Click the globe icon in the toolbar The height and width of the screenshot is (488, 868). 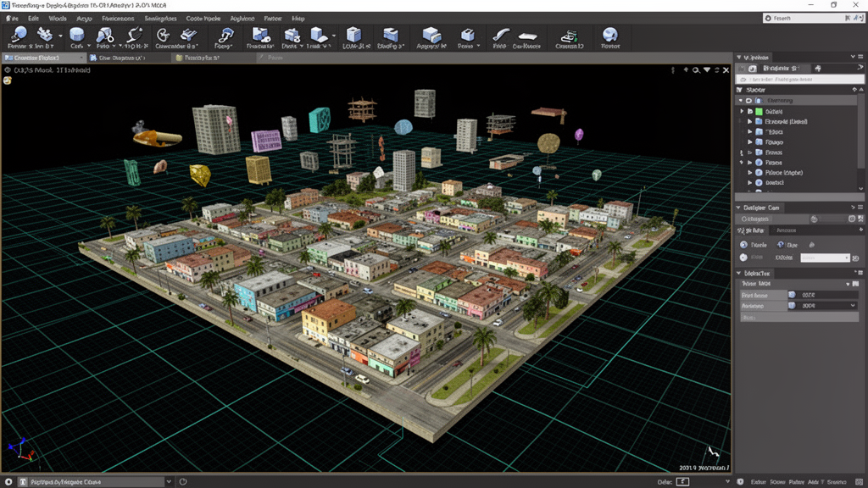[x=610, y=35]
